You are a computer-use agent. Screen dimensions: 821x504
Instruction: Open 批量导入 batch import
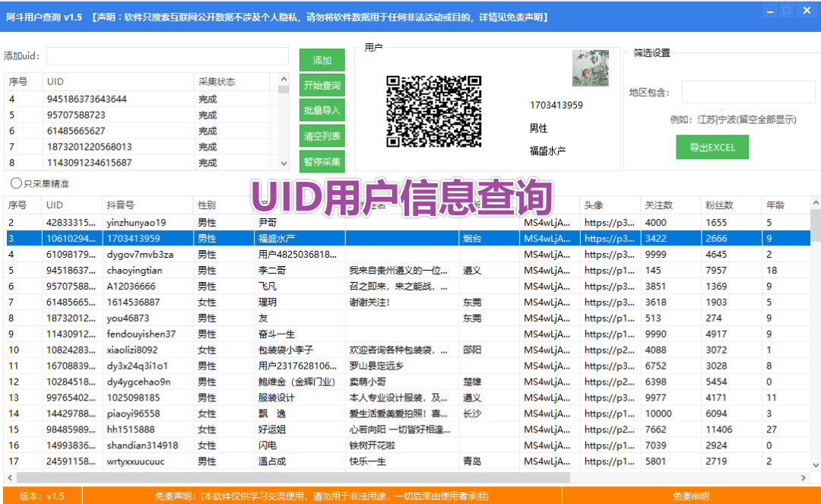pos(322,110)
